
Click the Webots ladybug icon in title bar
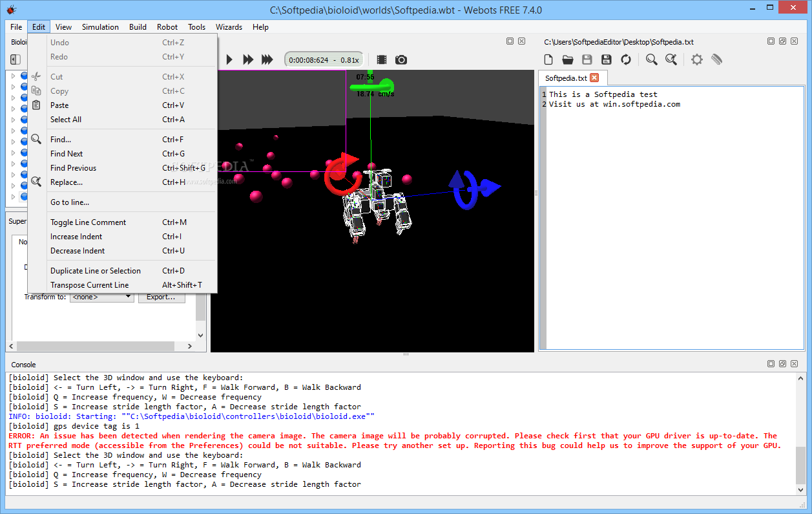(x=11, y=10)
